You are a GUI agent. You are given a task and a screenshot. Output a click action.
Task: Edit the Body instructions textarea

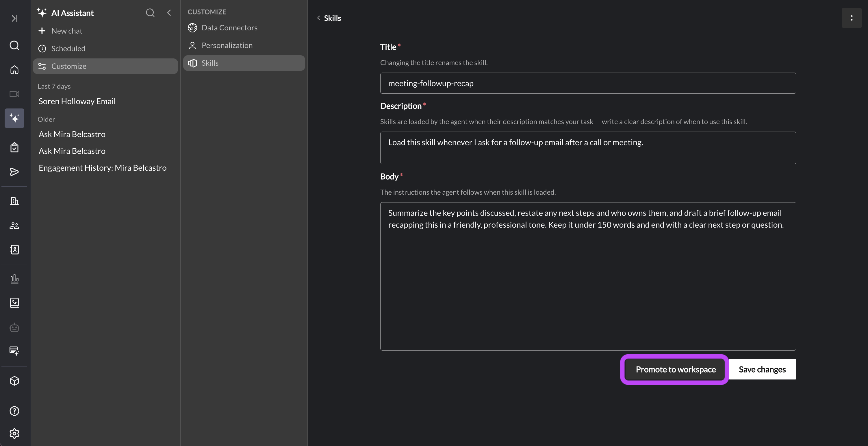click(588, 276)
